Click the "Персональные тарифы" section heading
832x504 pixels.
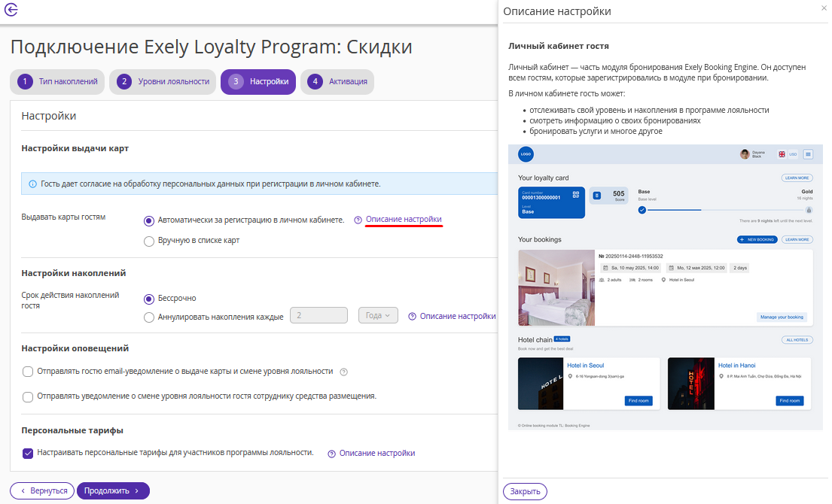[72, 430]
